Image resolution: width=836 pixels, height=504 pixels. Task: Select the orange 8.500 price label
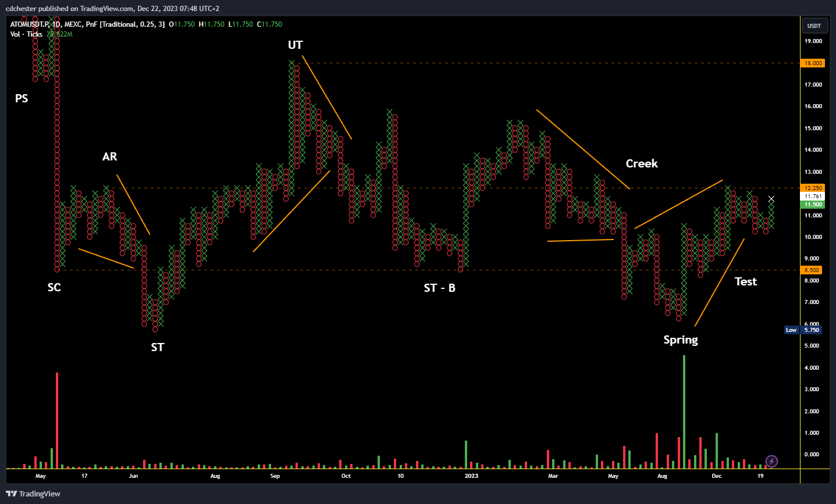[x=812, y=270]
